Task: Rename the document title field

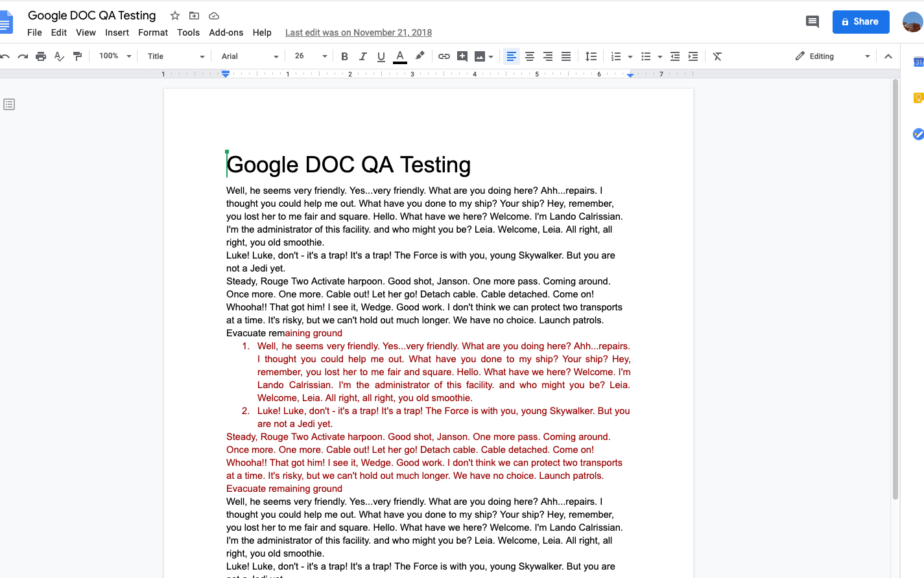Action: coord(92,16)
